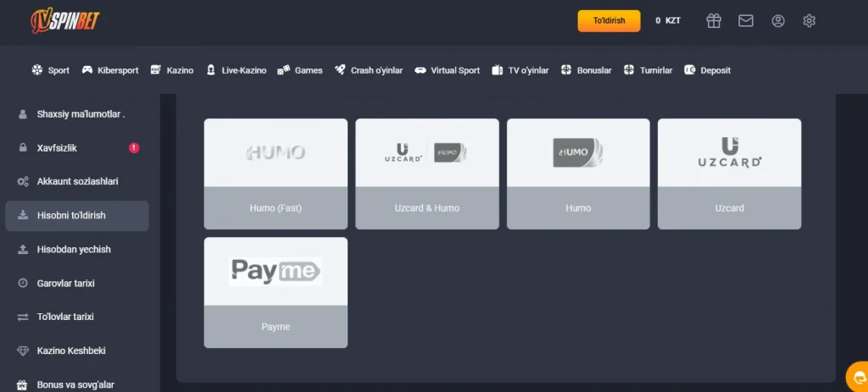Screen dimensions: 868x392
Task: Open the orange live chat support bubble
Action: click(858, 377)
